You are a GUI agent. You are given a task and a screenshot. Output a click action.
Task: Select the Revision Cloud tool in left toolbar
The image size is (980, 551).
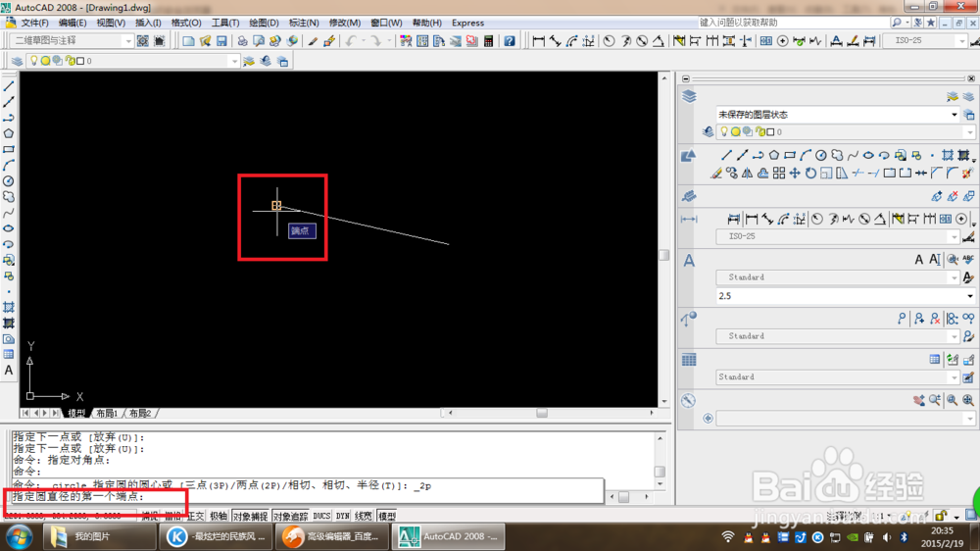coord(9,197)
